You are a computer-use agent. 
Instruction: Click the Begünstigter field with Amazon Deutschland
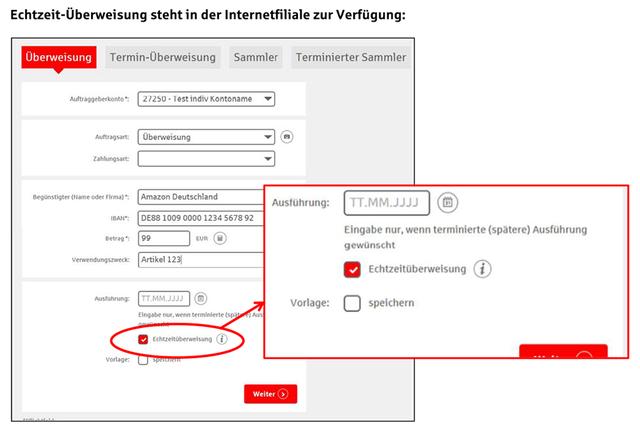tap(201, 197)
